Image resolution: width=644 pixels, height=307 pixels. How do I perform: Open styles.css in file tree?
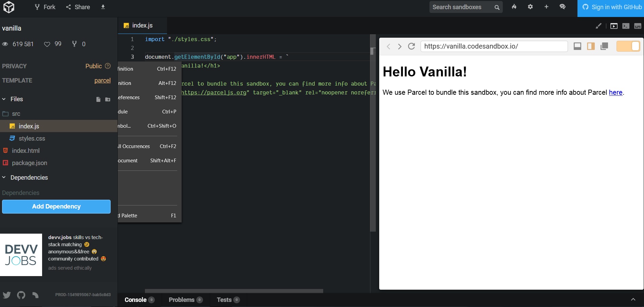(x=59, y=139)
